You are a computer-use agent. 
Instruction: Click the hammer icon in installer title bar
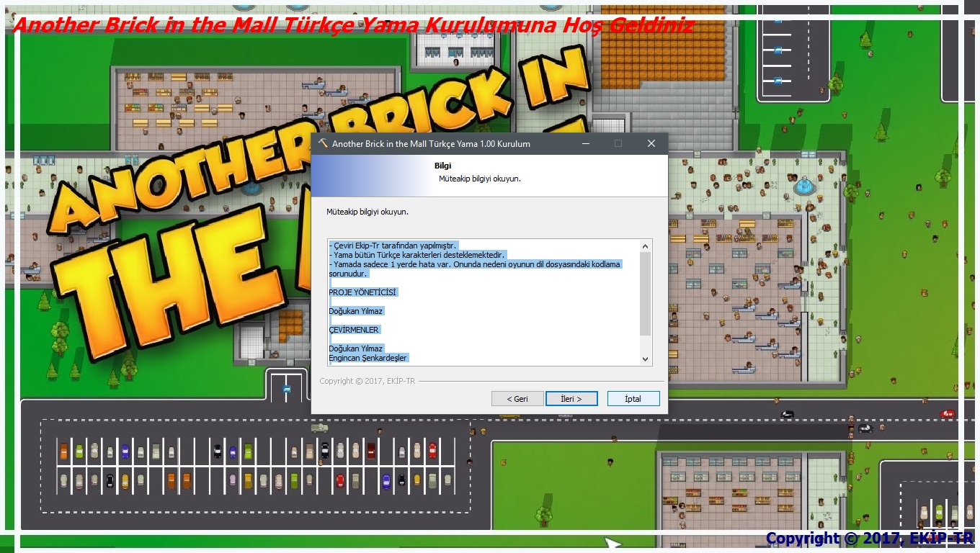click(x=323, y=143)
